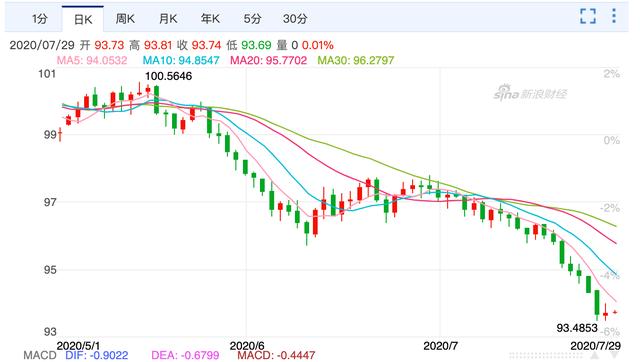Click the last candlestick on 7/29

coord(615,312)
